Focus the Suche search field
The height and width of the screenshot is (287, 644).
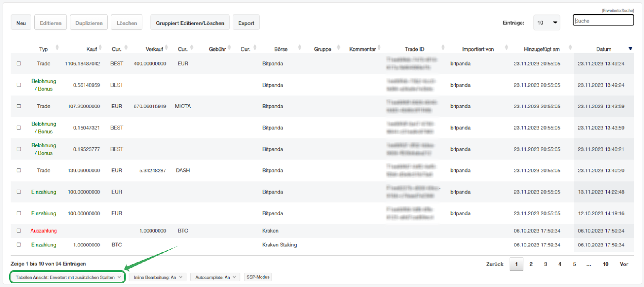(603, 20)
